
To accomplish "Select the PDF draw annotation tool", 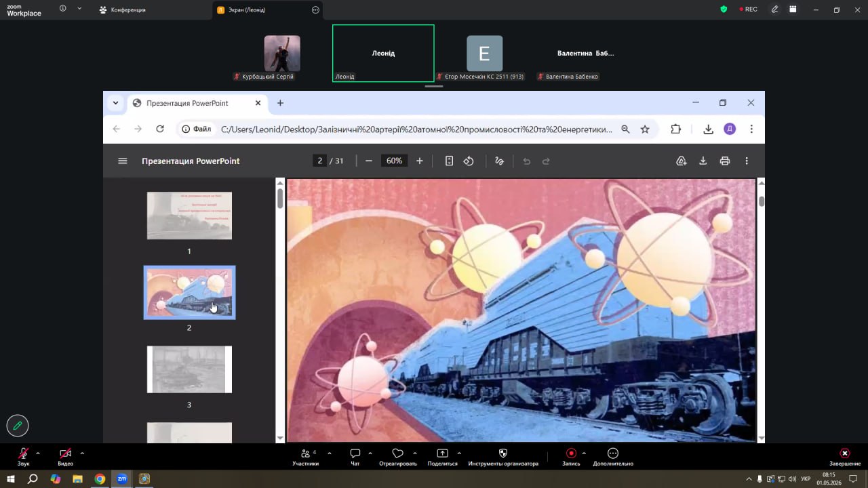I will tap(499, 161).
